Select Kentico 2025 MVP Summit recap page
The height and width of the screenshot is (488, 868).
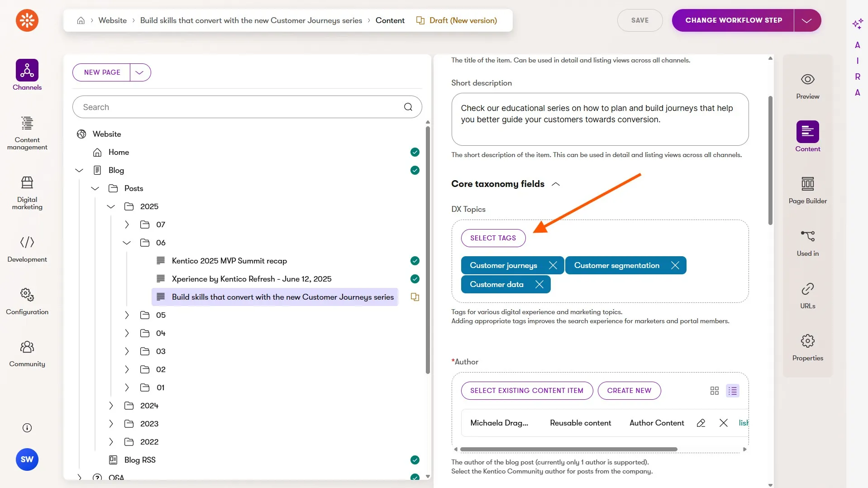tap(229, 261)
